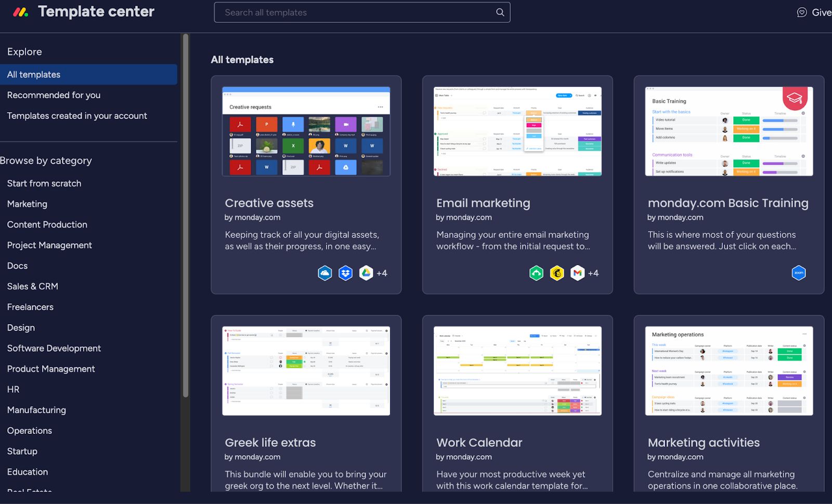The width and height of the screenshot is (832, 504).
Task: Browse Software Development templates
Action: (54, 348)
